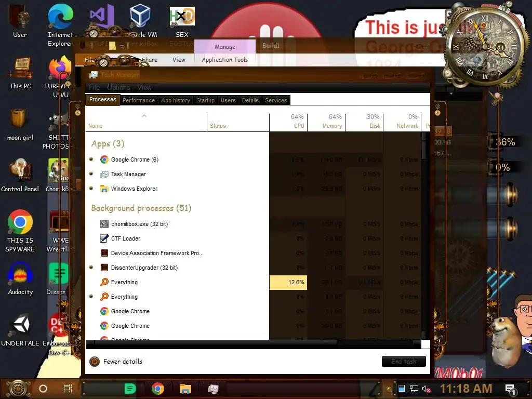Click the steampunk Start button
The height and width of the screenshot is (399, 532).
pos(18,389)
